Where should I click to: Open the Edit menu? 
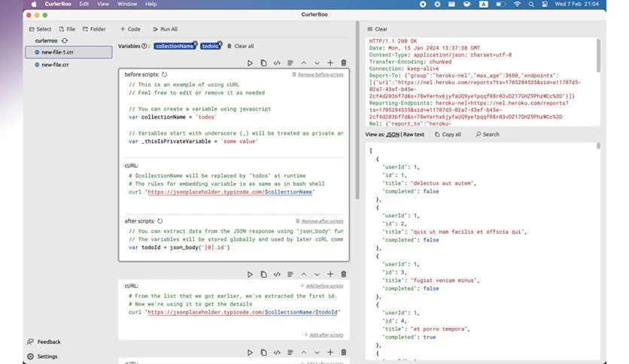click(x=84, y=4)
